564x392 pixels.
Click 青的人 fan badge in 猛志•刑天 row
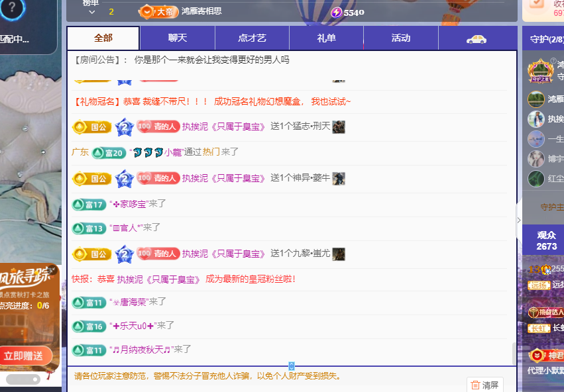tap(158, 126)
